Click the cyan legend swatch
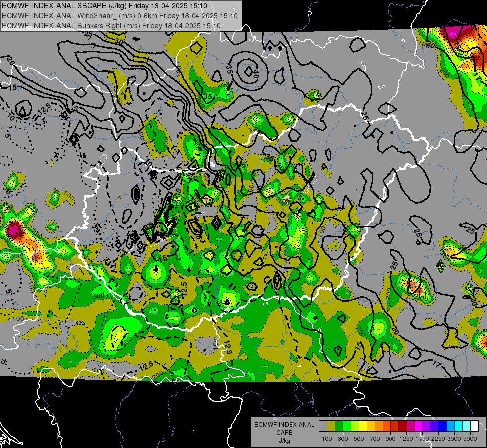This screenshot has width=487, height=448. click(459, 426)
